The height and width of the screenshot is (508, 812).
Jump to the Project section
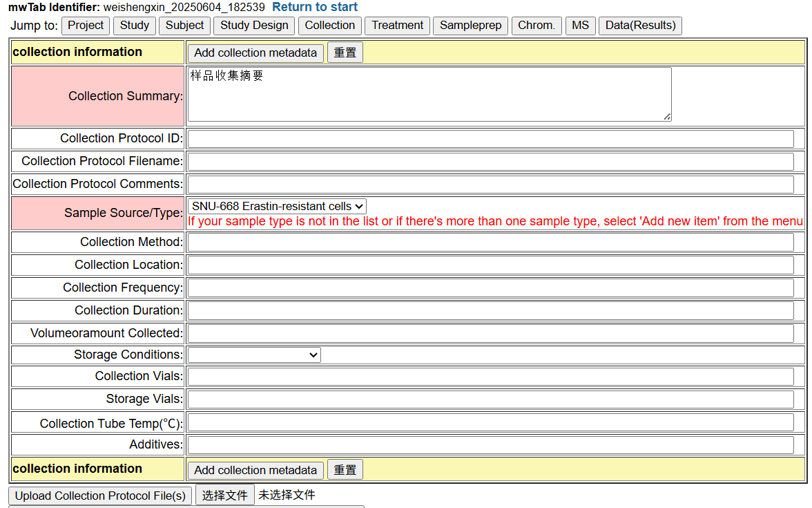point(86,26)
